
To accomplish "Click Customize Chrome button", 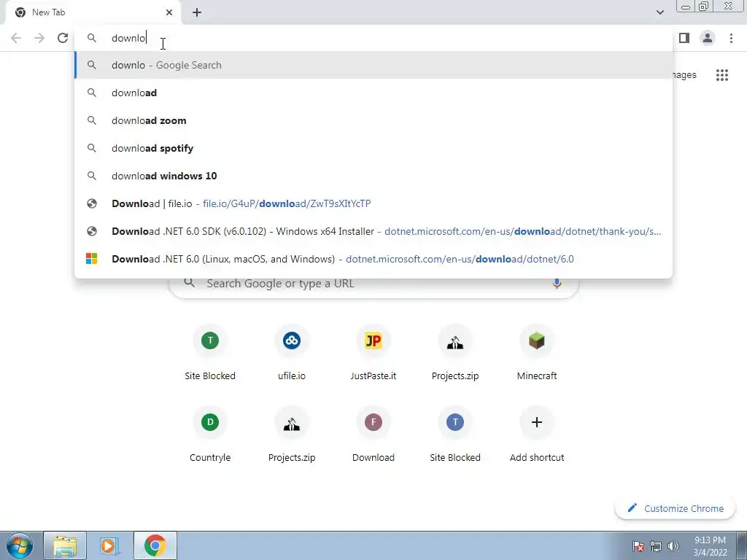I will (x=676, y=508).
